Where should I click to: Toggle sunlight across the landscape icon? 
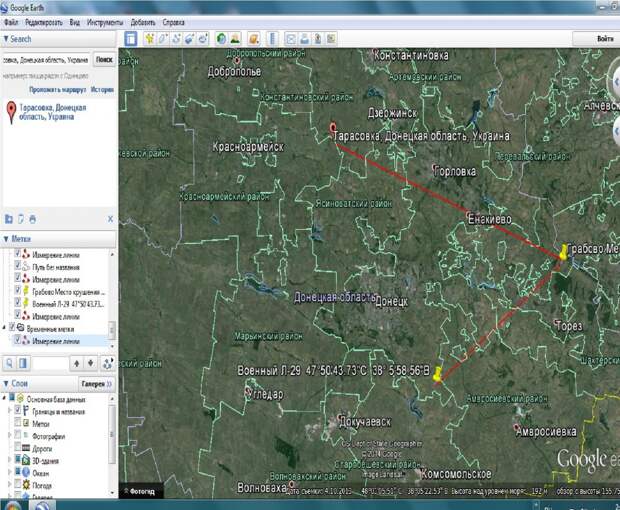pyautogui.click(x=235, y=39)
